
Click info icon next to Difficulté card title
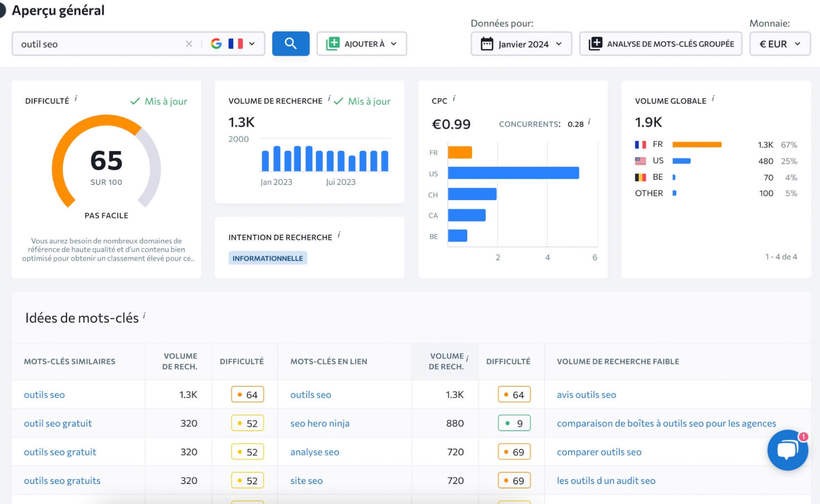tap(76, 98)
